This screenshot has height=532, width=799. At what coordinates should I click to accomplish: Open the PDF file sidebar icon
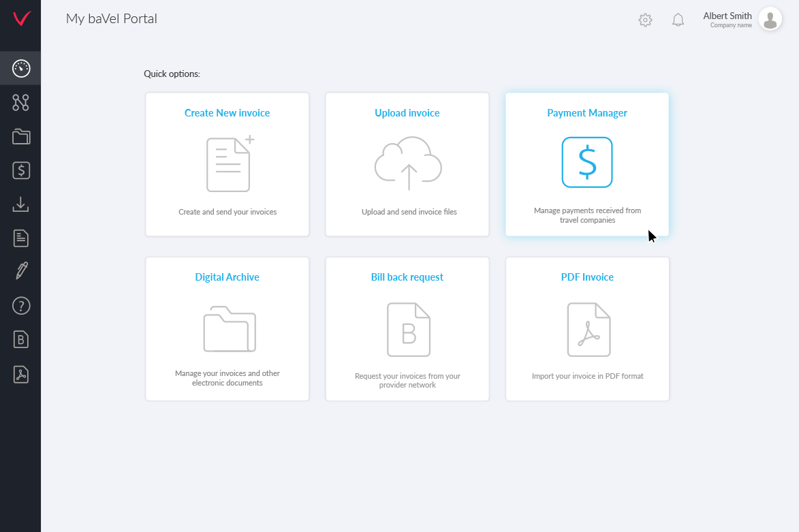click(x=21, y=374)
